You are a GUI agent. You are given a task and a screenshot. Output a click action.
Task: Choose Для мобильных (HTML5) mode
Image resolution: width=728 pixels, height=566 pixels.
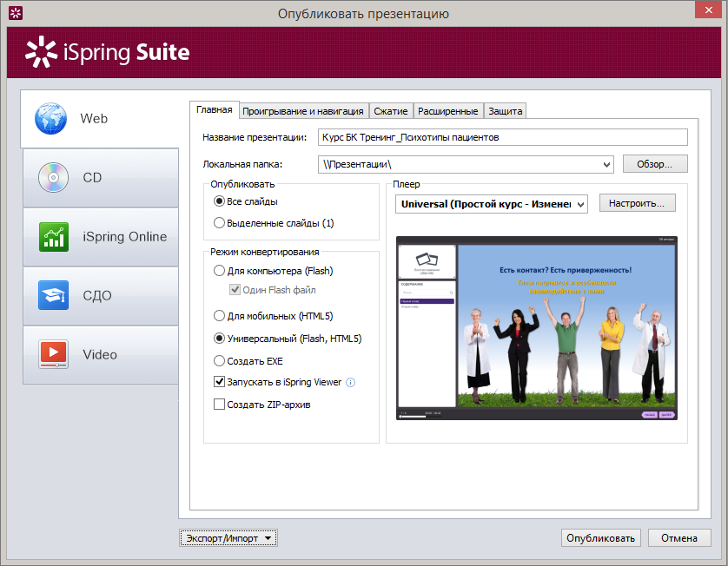(219, 316)
